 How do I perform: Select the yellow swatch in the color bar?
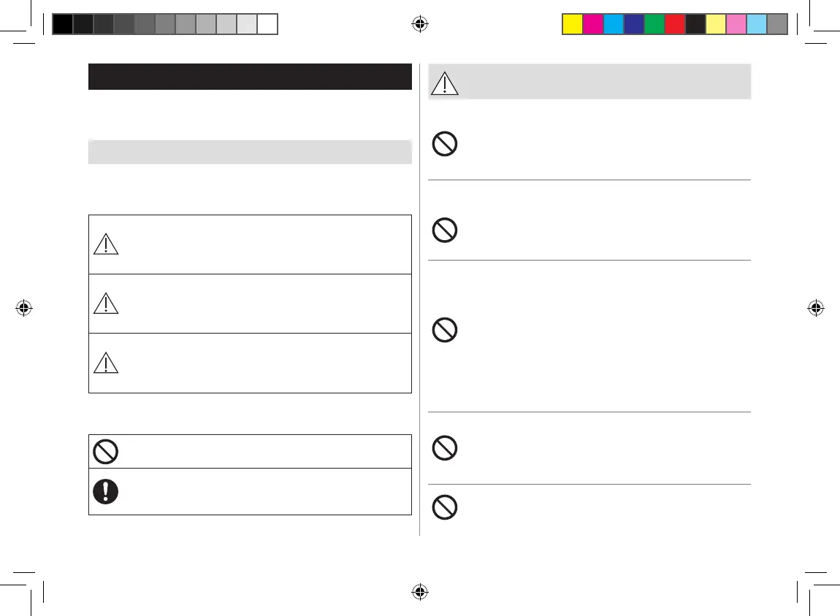pyautogui.click(x=572, y=25)
